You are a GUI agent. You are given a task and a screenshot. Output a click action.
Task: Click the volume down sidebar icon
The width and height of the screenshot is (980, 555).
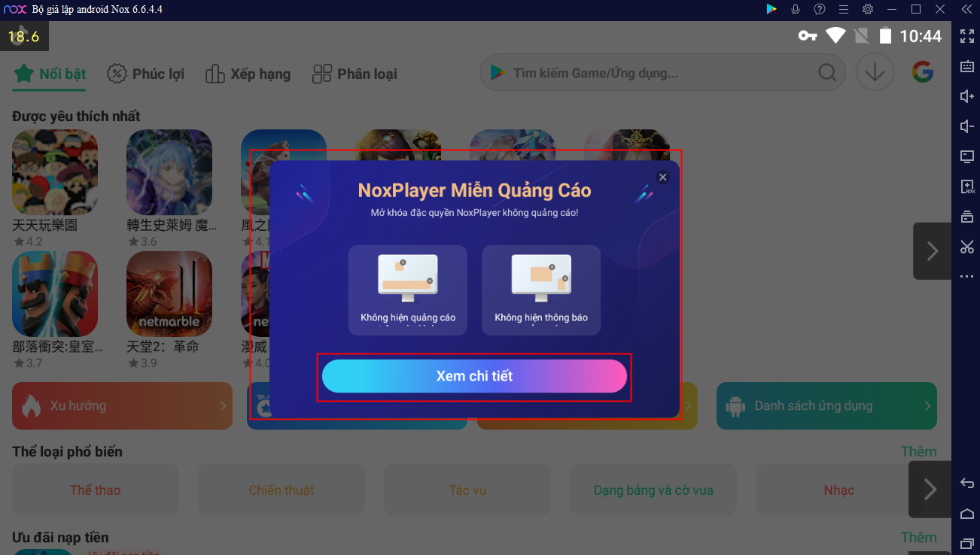[967, 126]
